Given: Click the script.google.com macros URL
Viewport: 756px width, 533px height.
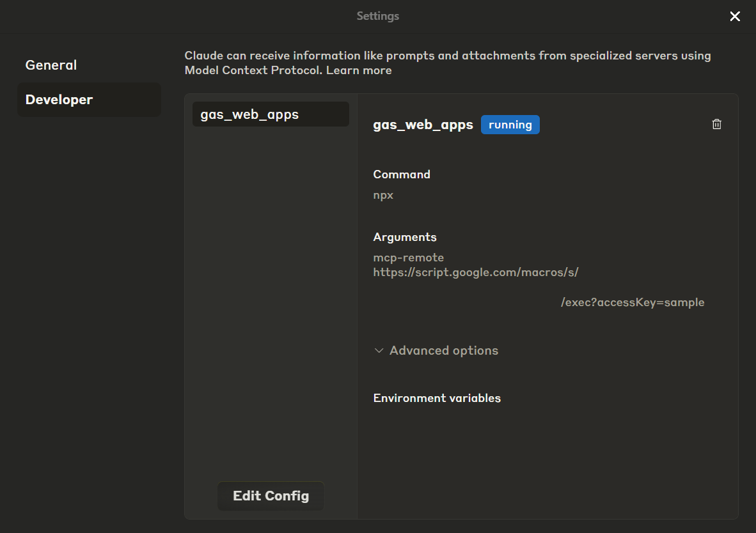Looking at the screenshot, I should (x=476, y=272).
